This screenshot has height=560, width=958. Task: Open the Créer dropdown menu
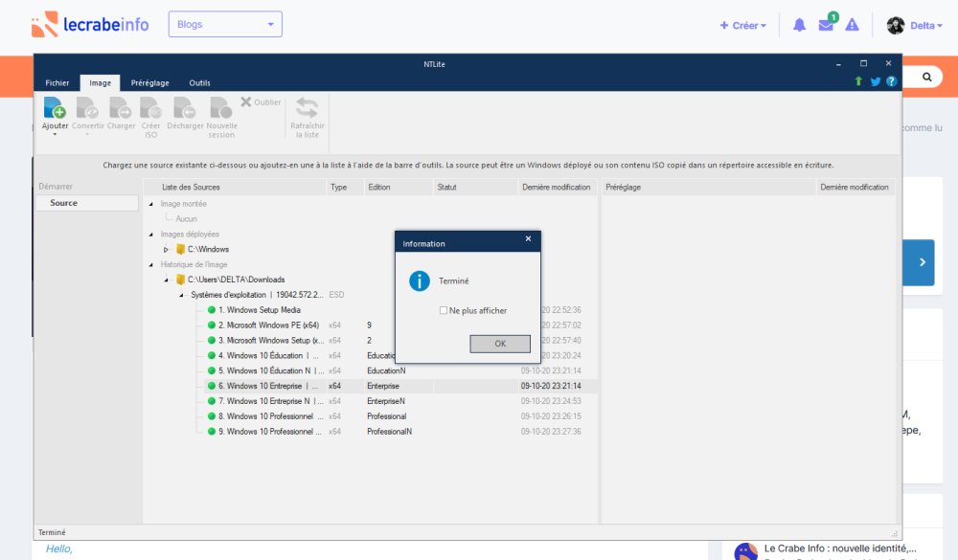[x=743, y=26]
